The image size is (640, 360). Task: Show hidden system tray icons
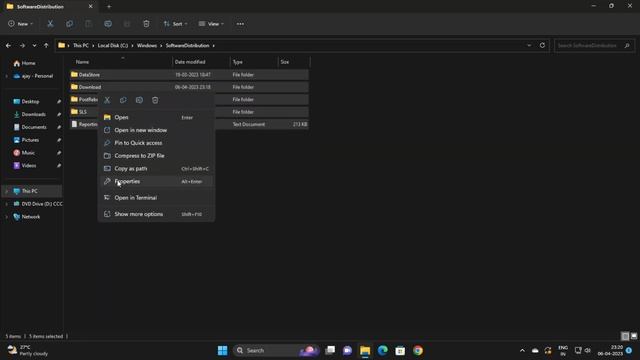pyautogui.click(x=522, y=350)
